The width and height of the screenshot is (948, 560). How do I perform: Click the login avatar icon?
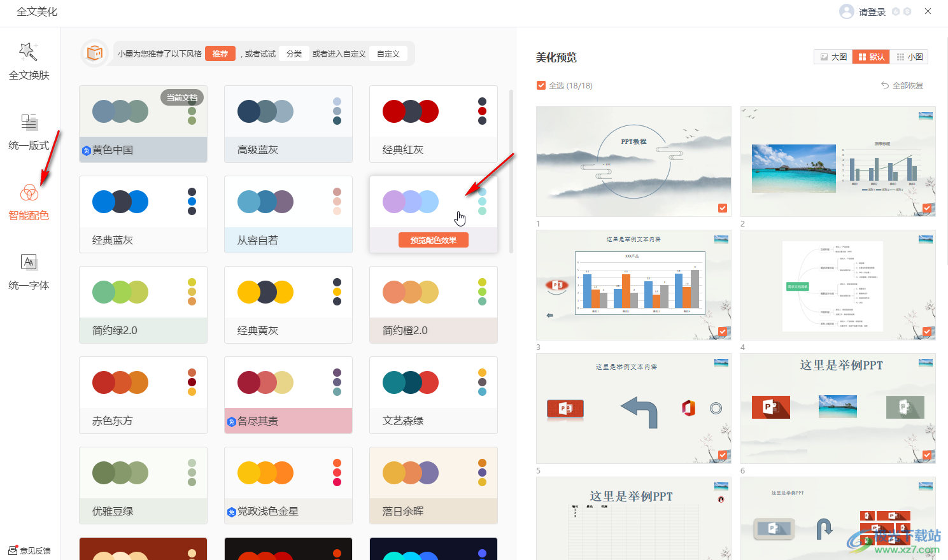pyautogui.click(x=846, y=11)
